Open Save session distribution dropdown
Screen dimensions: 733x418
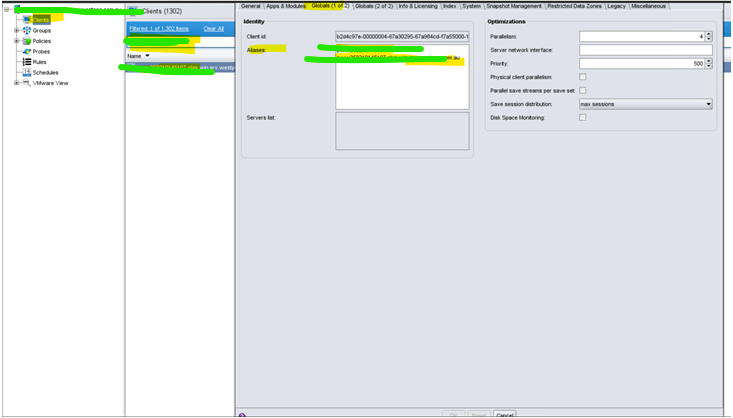pos(646,104)
